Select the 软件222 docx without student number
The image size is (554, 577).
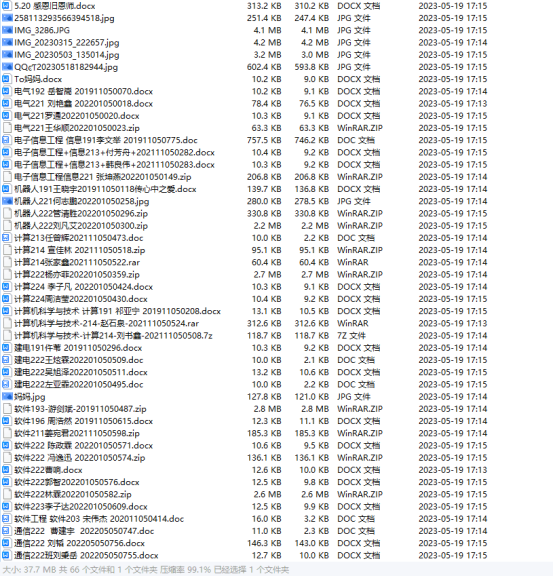click(x=48, y=470)
